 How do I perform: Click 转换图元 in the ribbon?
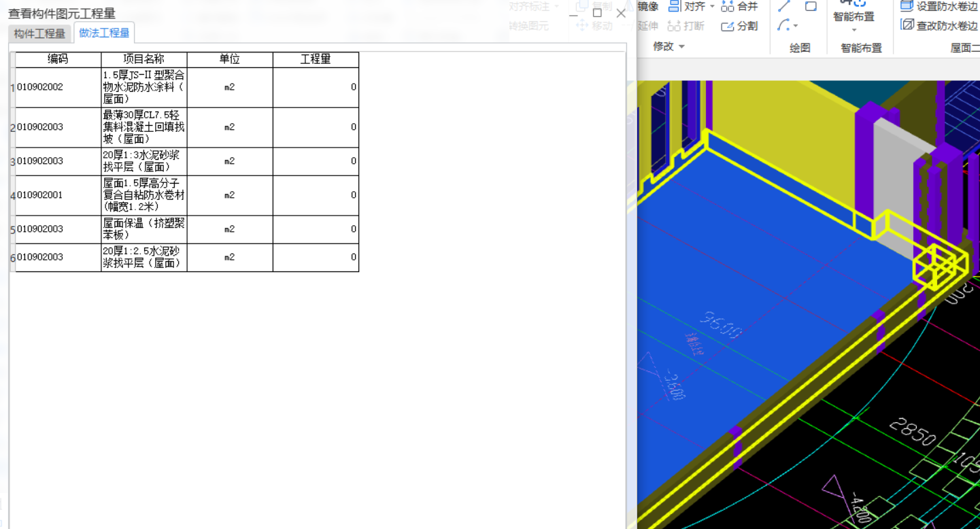528,26
